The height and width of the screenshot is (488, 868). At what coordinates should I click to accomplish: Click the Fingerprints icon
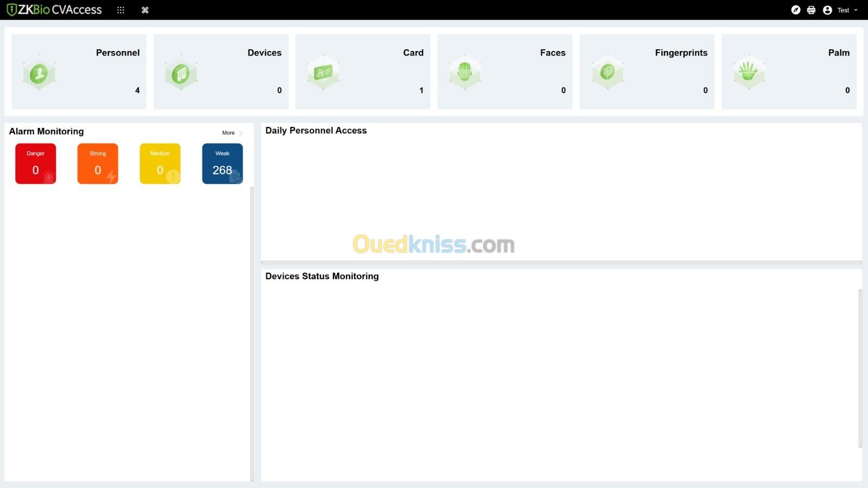(x=608, y=72)
